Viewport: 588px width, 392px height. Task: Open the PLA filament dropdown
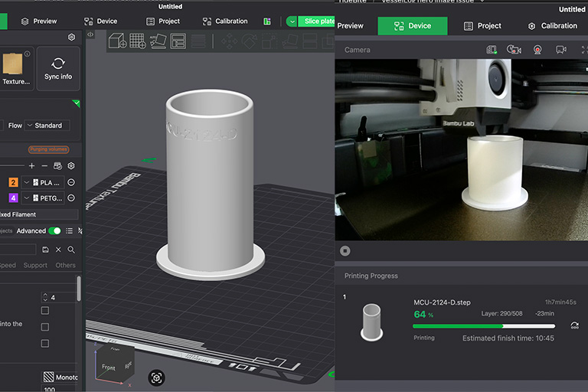coord(43,183)
